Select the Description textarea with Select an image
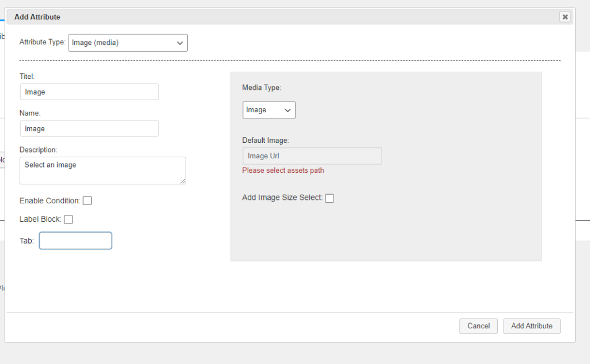The width and height of the screenshot is (590, 364). pyautogui.click(x=103, y=170)
